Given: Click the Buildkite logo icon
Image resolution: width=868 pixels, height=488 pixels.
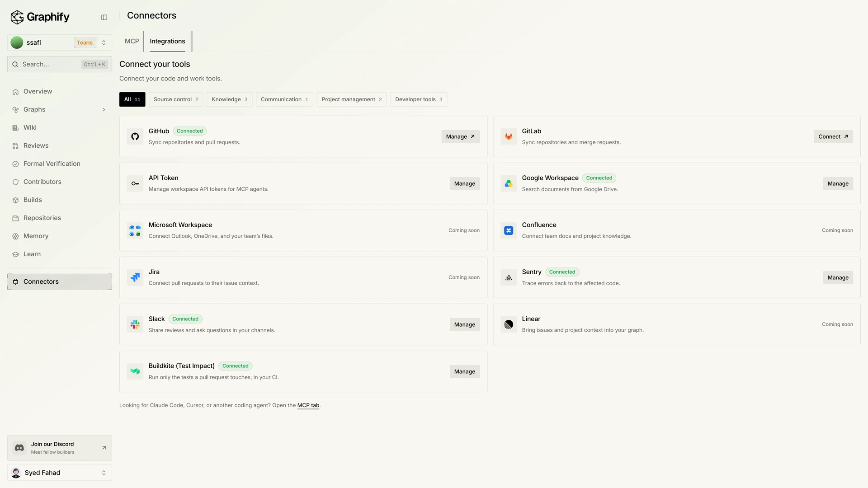Looking at the screenshot, I should coord(135,371).
